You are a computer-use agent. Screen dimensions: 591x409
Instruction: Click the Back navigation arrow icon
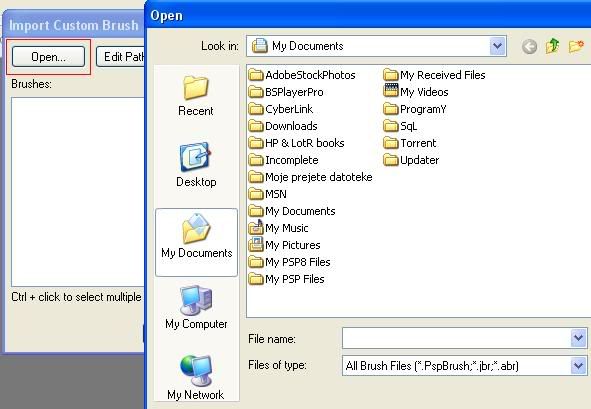click(529, 47)
